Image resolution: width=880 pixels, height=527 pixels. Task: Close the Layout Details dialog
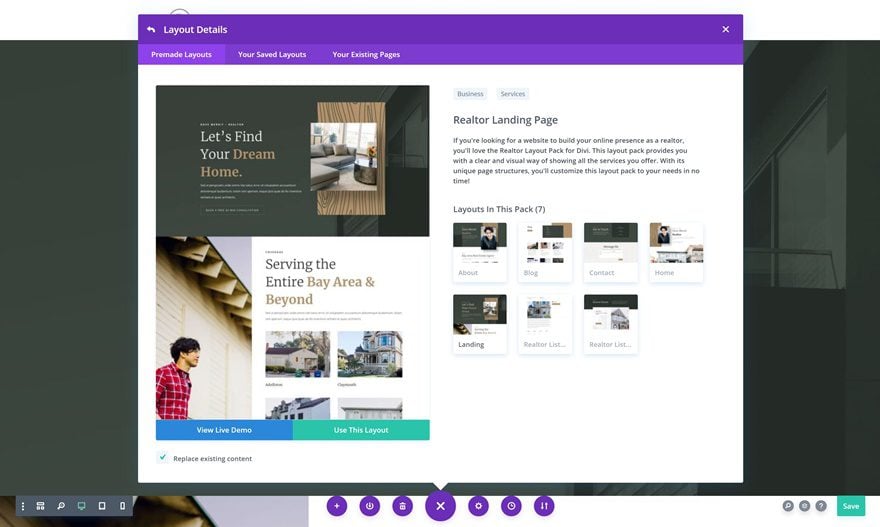[725, 30]
